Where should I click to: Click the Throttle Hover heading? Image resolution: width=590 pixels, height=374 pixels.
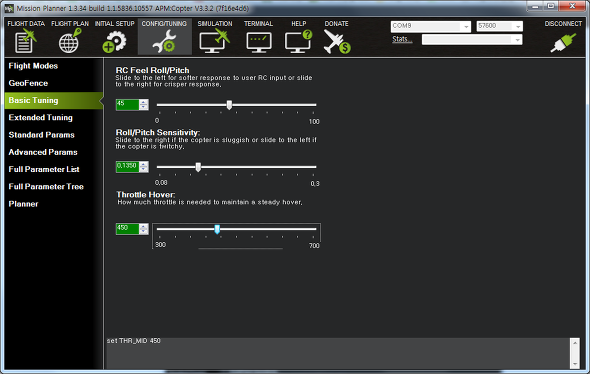tap(146, 195)
